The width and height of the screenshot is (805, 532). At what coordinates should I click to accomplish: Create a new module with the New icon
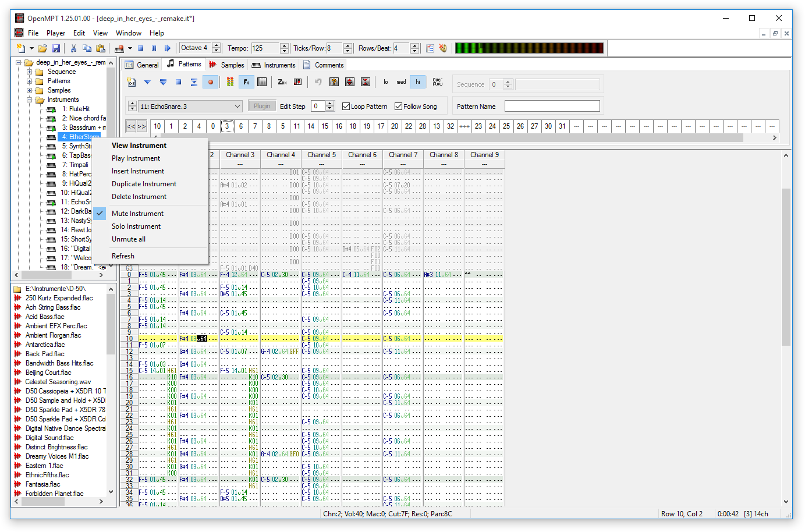[x=21, y=48]
